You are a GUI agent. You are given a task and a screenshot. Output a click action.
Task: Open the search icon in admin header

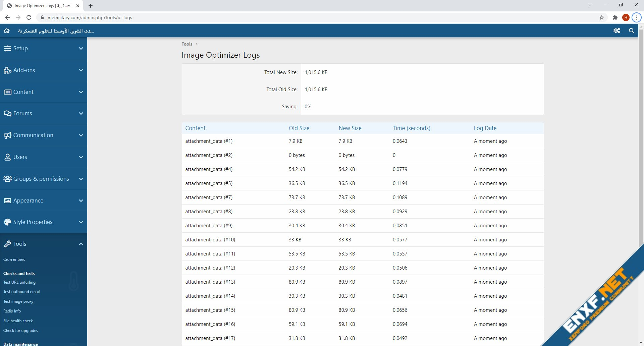631,31
